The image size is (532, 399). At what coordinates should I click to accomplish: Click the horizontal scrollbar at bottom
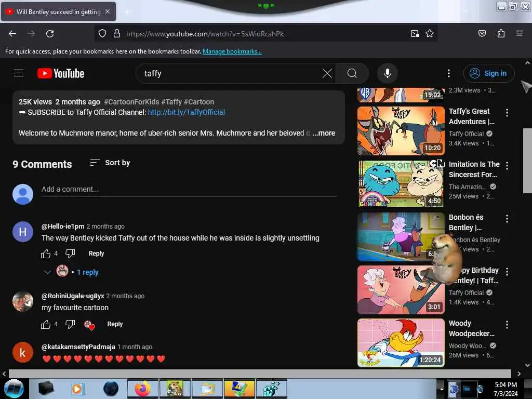[260, 374]
